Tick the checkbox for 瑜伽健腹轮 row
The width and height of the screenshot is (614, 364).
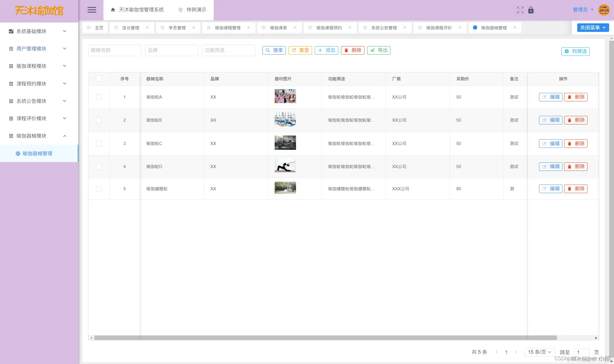point(99,189)
